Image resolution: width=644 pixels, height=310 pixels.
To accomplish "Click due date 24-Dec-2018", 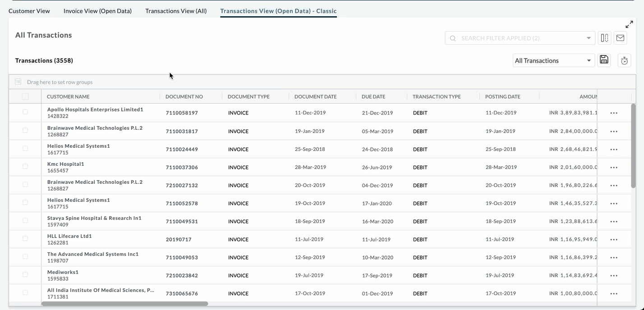I will [377, 149].
